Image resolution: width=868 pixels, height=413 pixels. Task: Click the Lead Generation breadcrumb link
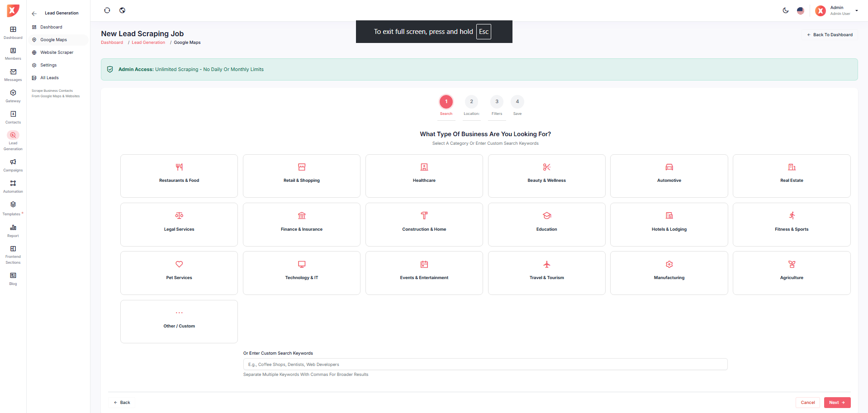pos(148,43)
